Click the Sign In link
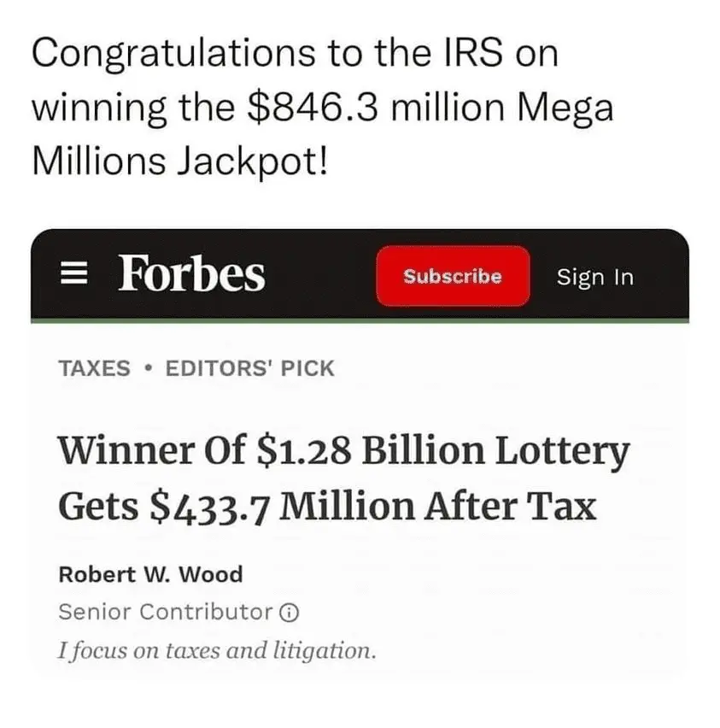Image resolution: width=720 pixels, height=728 pixels. (594, 277)
